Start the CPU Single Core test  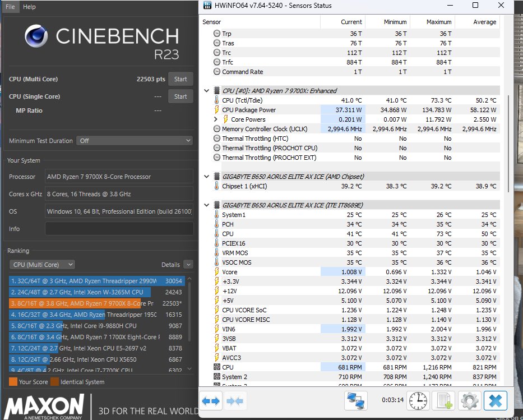click(x=180, y=96)
